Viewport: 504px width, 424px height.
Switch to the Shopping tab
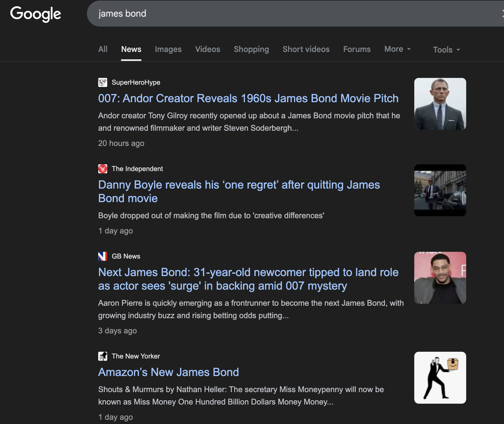251,49
